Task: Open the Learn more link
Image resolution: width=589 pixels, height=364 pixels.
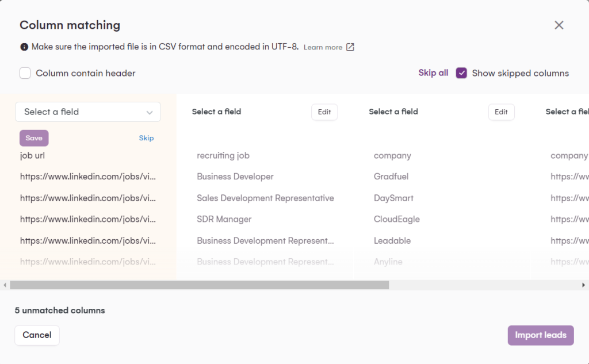Action: [x=323, y=47]
